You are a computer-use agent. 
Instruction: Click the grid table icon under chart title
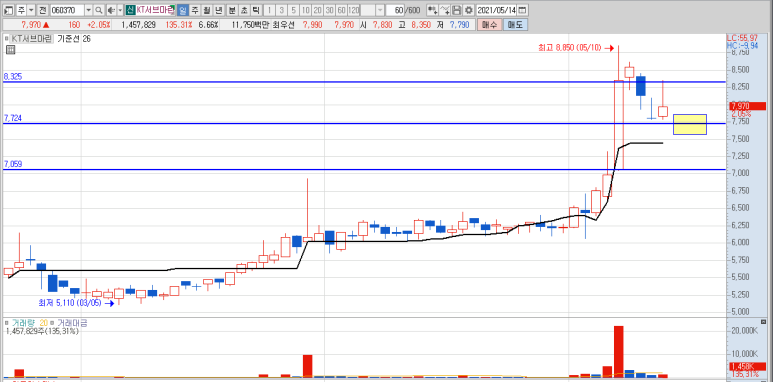point(10,49)
